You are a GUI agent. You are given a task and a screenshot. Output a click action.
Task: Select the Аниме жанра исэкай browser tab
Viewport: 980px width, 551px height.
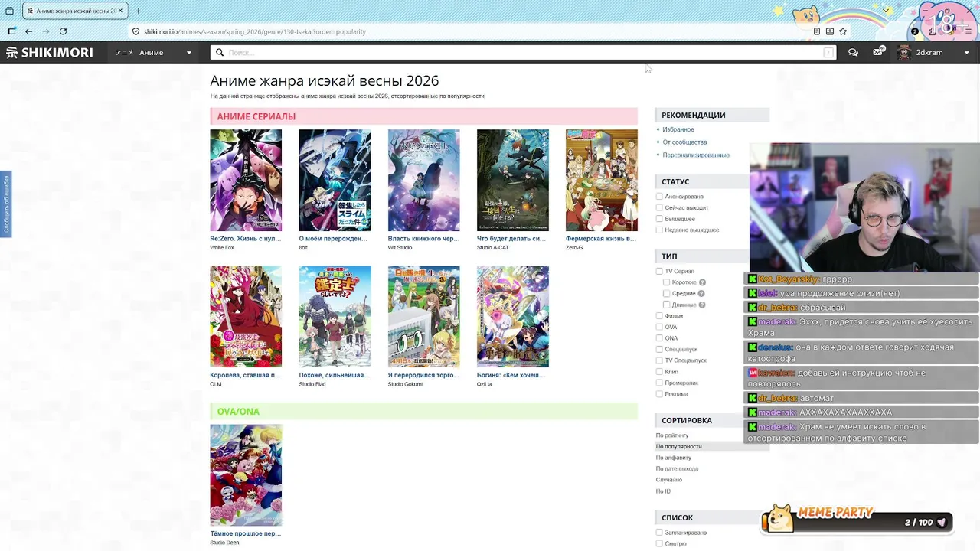(74, 11)
